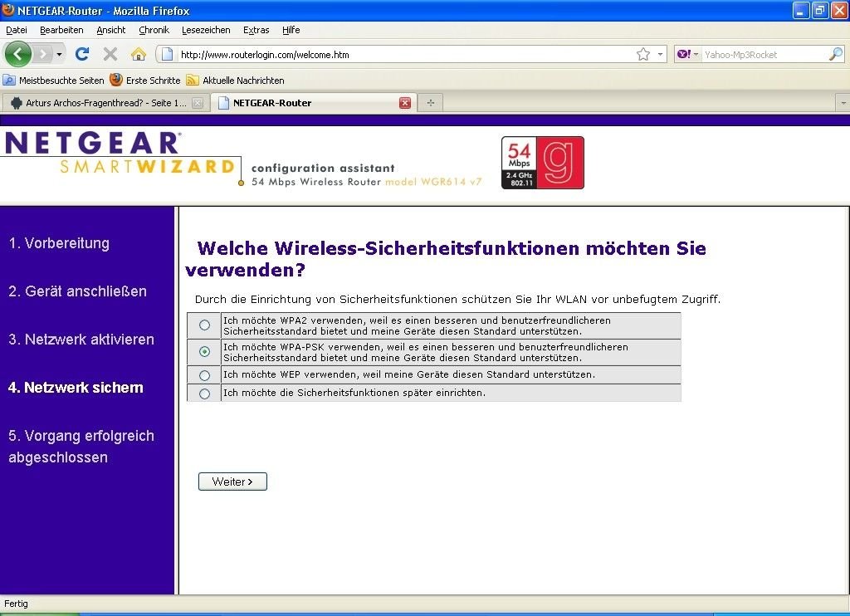Open the Meistbesuchte Seiten bookmark folder
Viewport: 850px width, 616px height.
[x=53, y=81]
